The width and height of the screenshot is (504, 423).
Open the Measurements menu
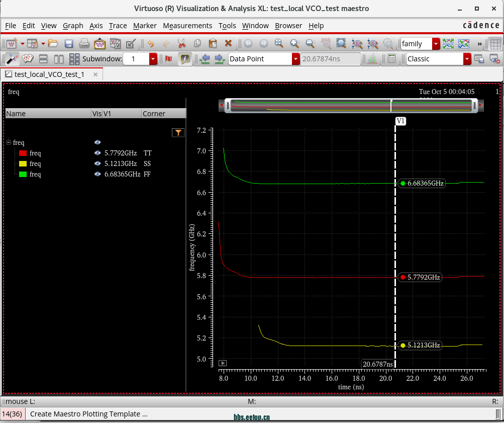coord(187,26)
